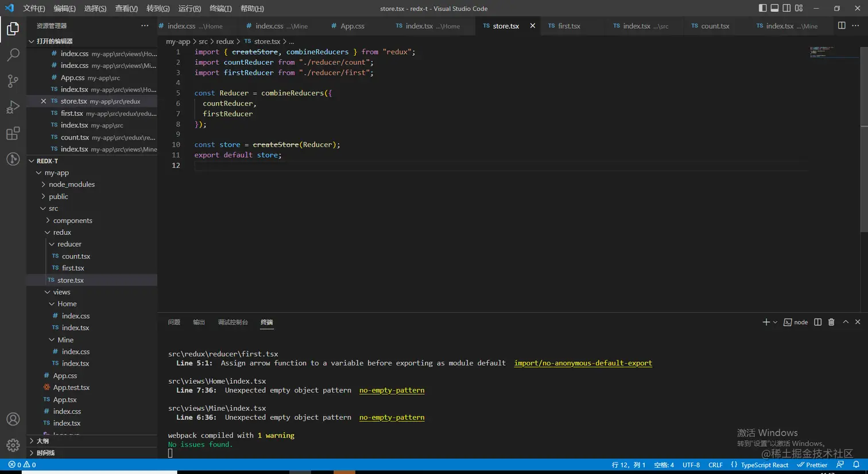
Task: Click the Manage gear icon
Action: pyautogui.click(x=13, y=445)
